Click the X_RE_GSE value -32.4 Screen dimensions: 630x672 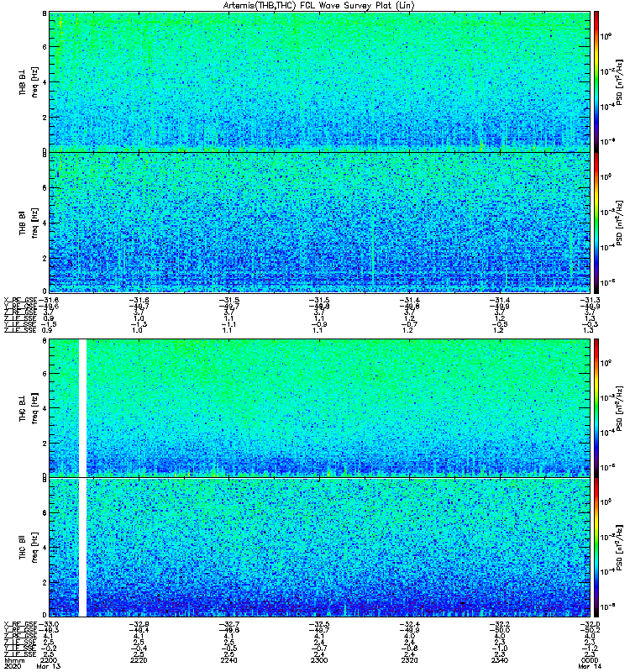(409, 624)
